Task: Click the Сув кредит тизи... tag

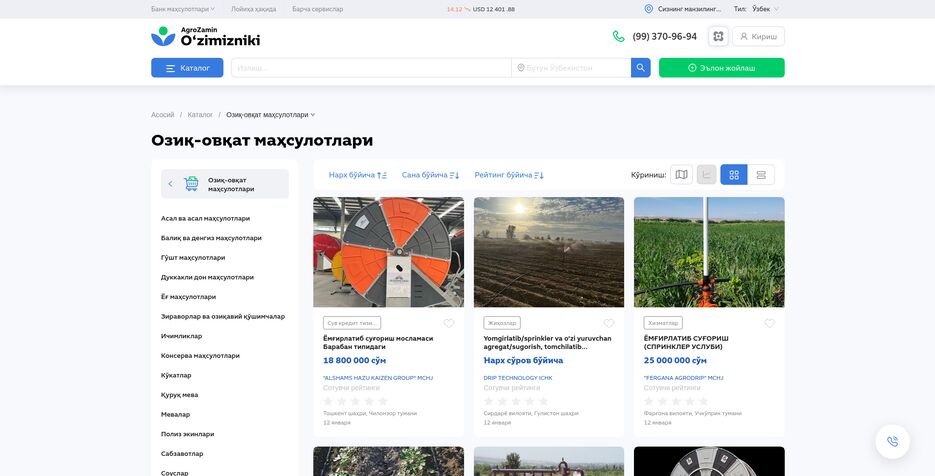Action: point(352,323)
